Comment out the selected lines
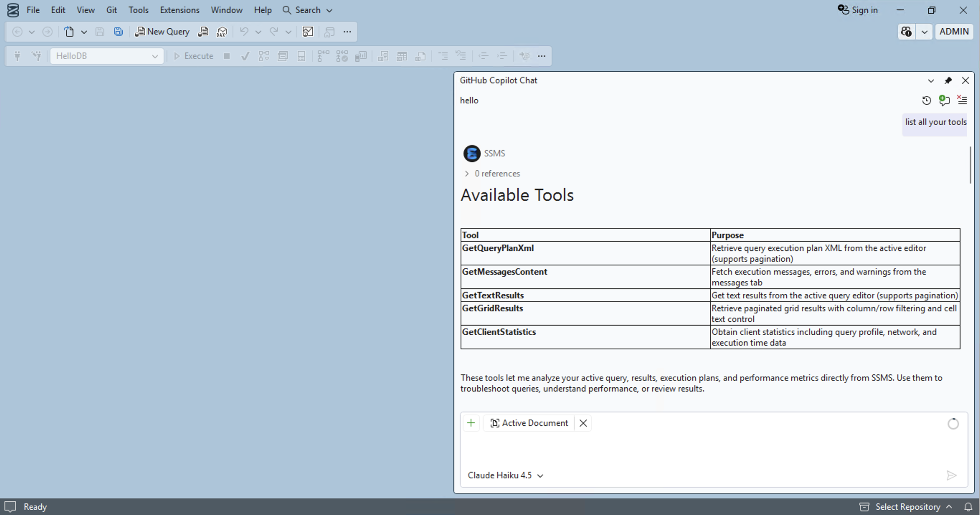Screen dimensions: 980x515 443,56
